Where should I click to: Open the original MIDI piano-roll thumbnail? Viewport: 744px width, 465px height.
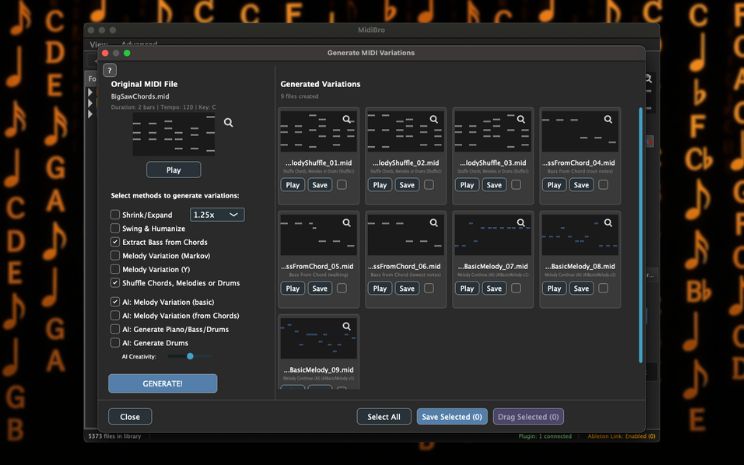(174, 134)
